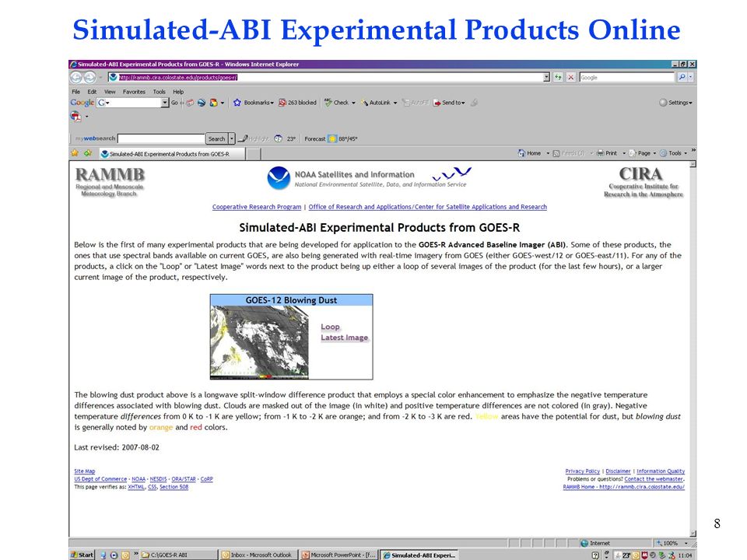Click the 263 blocked popup blocker button
The image size is (747, 560).
click(x=298, y=103)
